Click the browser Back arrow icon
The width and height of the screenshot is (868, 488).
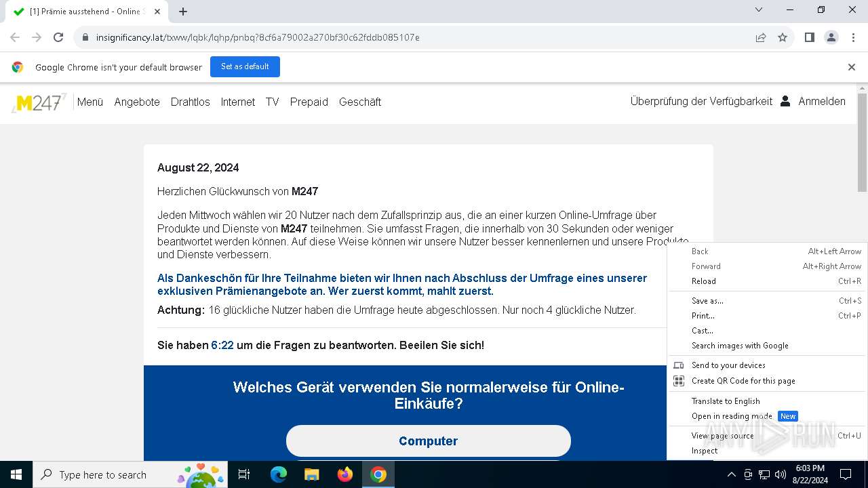point(15,37)
